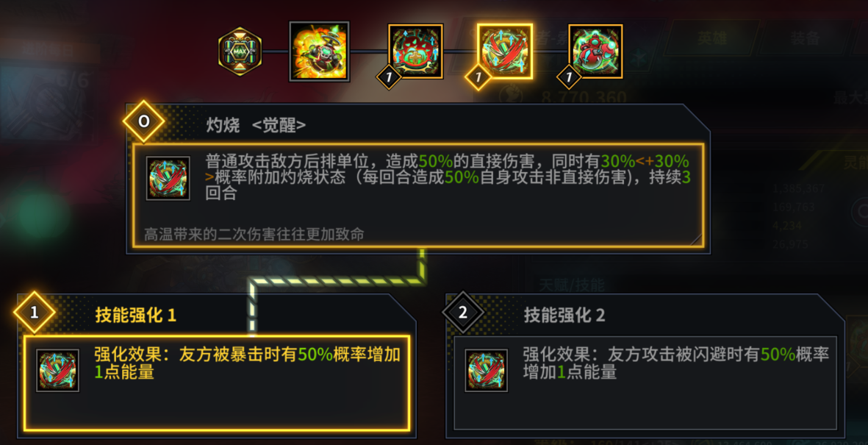Click the 技能强化 1 skill icon

click(x=57, y=370)
